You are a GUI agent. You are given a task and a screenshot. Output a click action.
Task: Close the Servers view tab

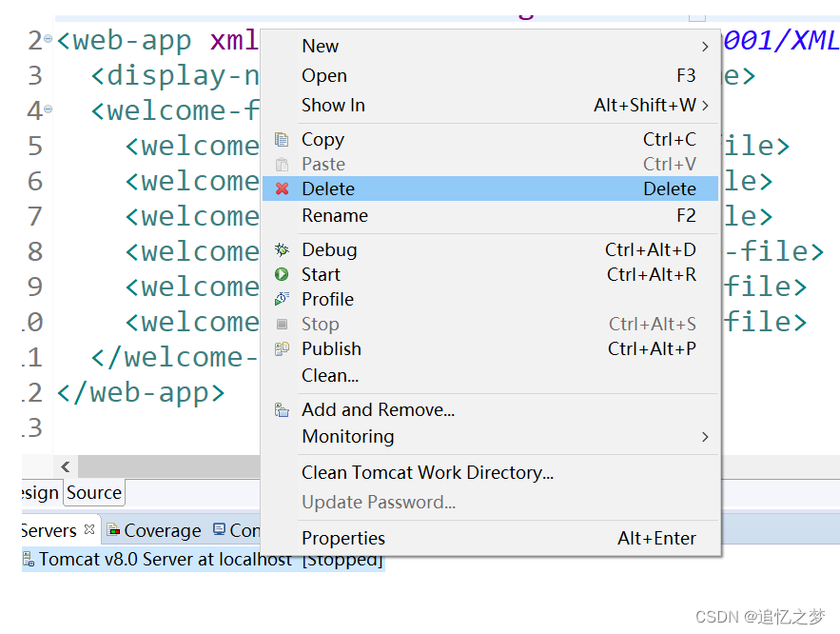[89, 529]
